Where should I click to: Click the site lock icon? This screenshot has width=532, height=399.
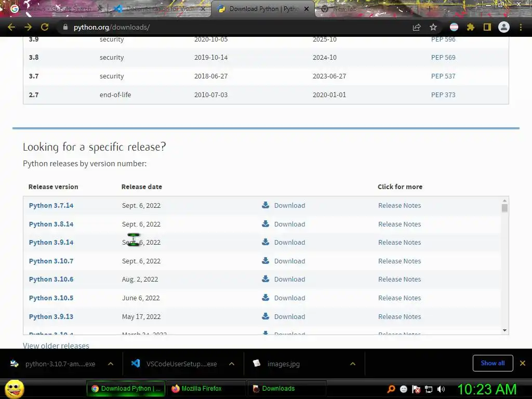pyautogui.click(x=65, y=27)
